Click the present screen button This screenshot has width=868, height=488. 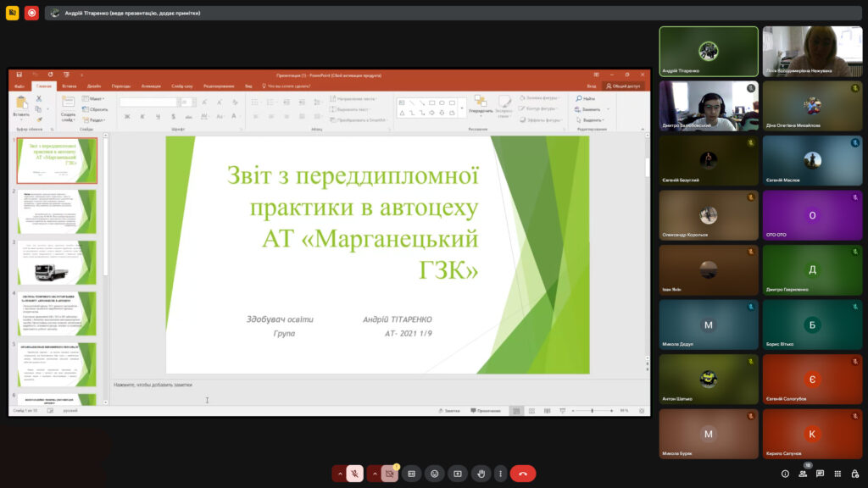coord(458,474)
